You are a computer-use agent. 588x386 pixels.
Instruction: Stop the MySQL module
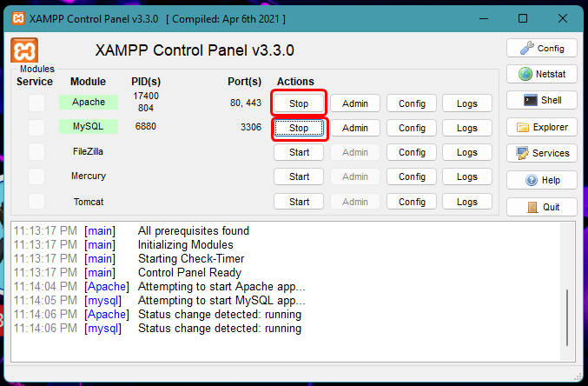tap(299, 128)
